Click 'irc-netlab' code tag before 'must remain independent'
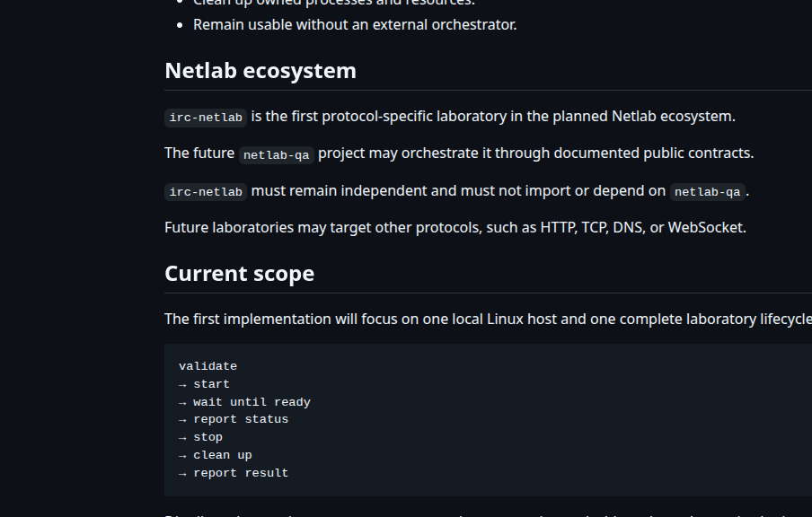 (x=206, y=192)
